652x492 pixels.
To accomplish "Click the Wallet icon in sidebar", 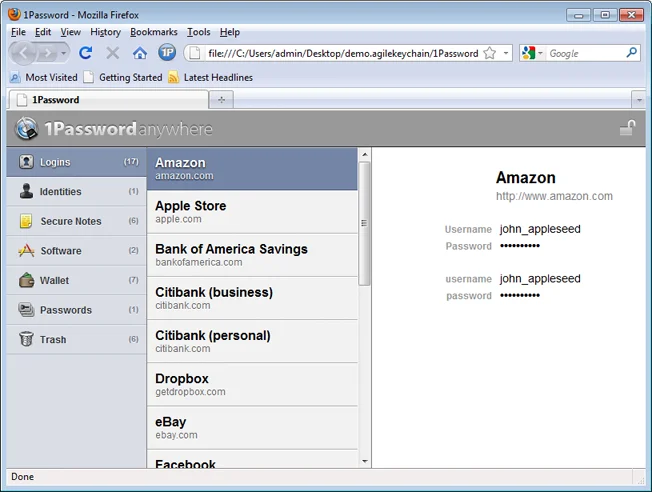I will point(26,280).
